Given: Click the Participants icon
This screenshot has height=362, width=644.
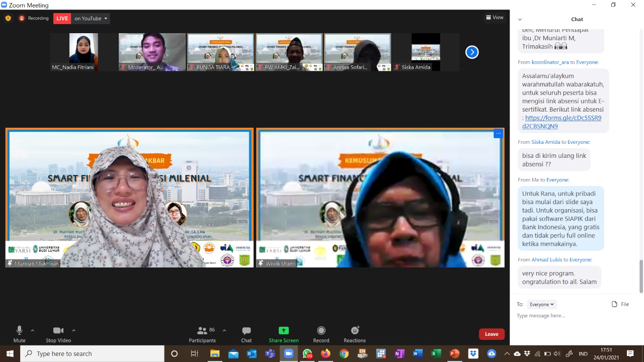Looking at the screenshot, I should point(202,331).
